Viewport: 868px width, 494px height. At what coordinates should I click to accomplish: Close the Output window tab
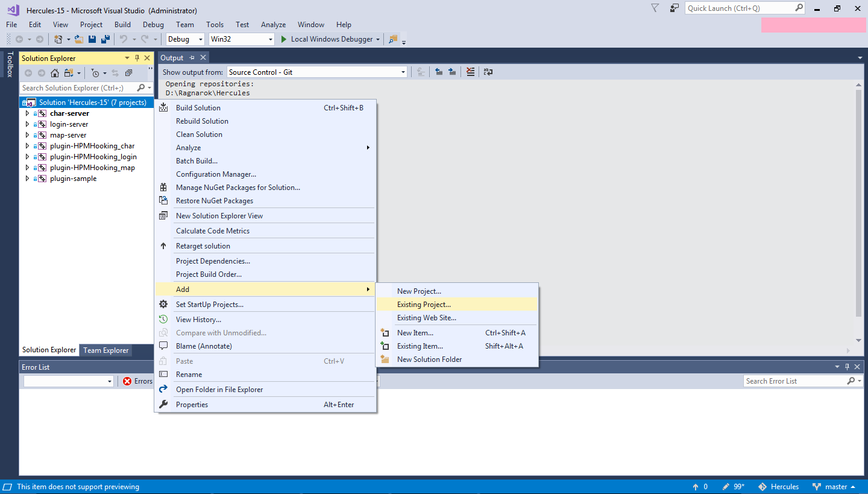pyautogui.click(x=203, y=58)
